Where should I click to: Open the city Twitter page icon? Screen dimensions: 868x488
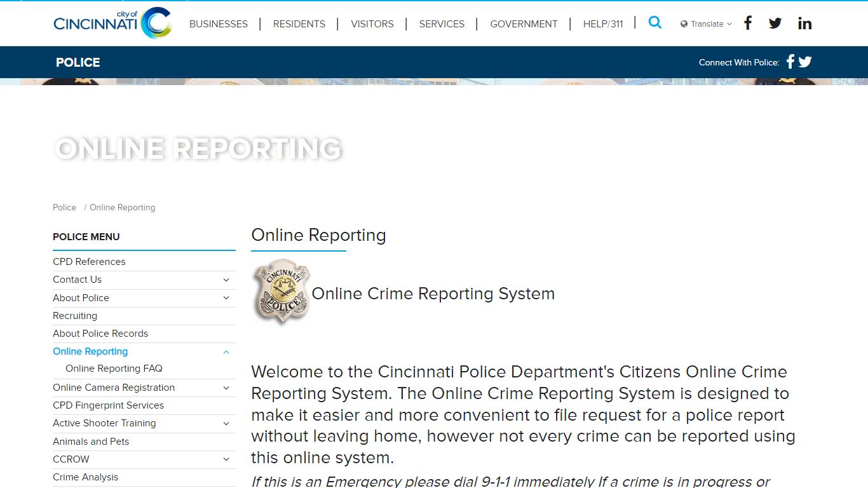coord(775,24)
